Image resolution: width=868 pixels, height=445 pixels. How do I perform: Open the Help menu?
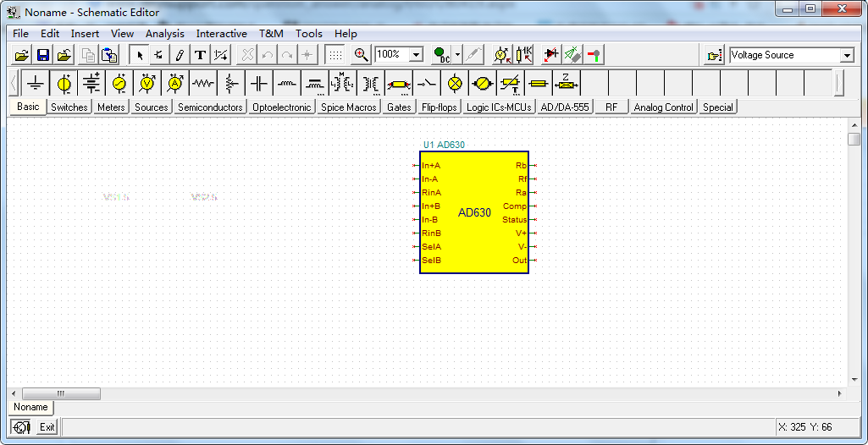(x=346, y=34)
